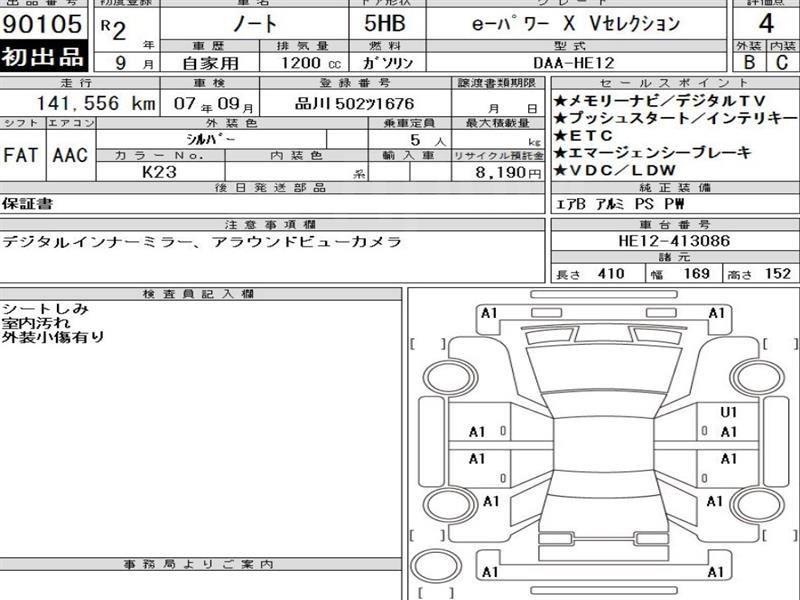Select the exterior grade B

[749, 62]
